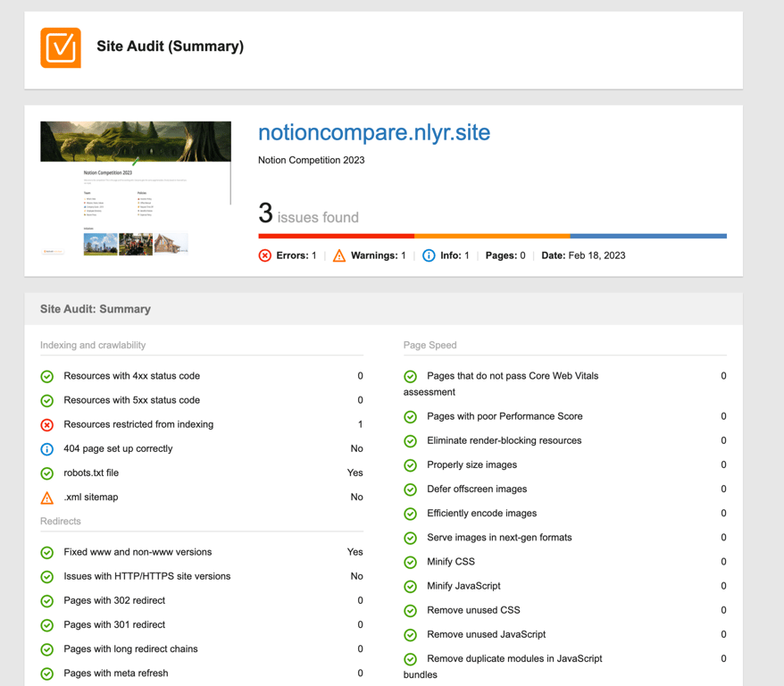The height and width of the screenshot is (686, 784).
Task: Click green check beside Remove unused CSS
Action: click(x=411, y=610)
